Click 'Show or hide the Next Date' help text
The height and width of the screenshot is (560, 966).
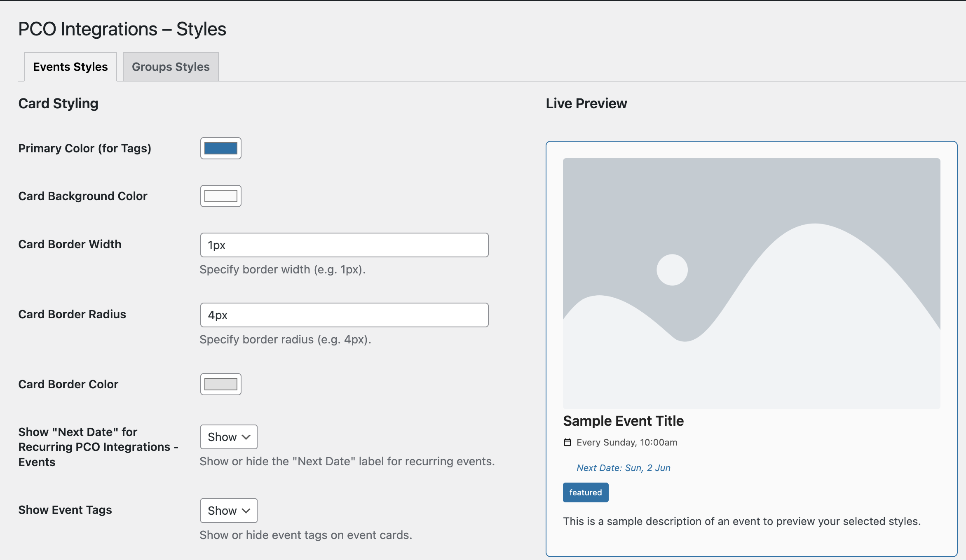click(x=347, y=461)
